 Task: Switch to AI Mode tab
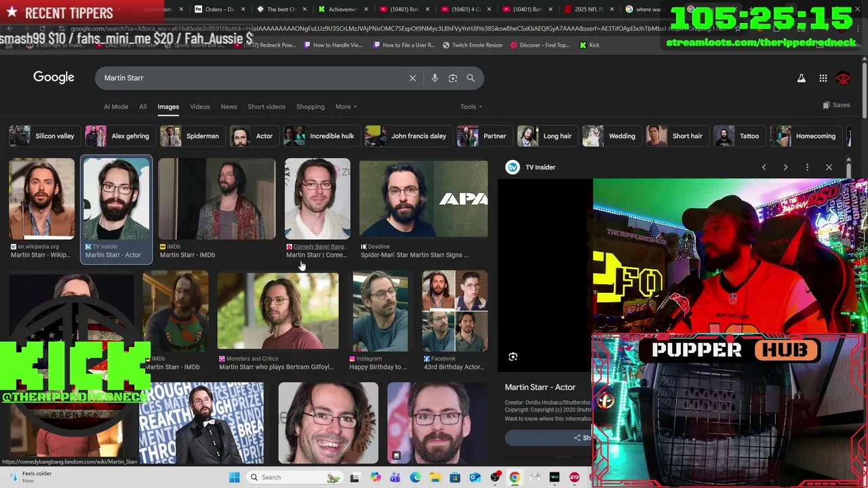tap(116, 106)
